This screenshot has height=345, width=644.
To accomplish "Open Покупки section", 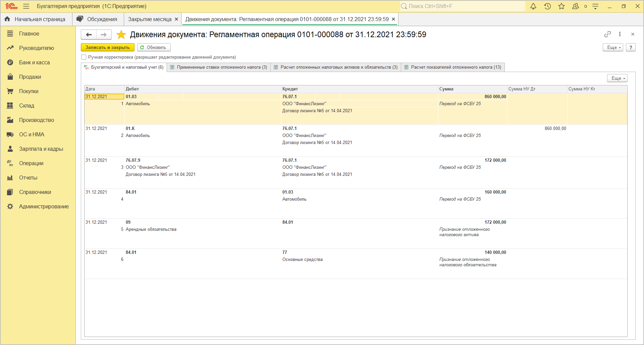I will [29, 91].
